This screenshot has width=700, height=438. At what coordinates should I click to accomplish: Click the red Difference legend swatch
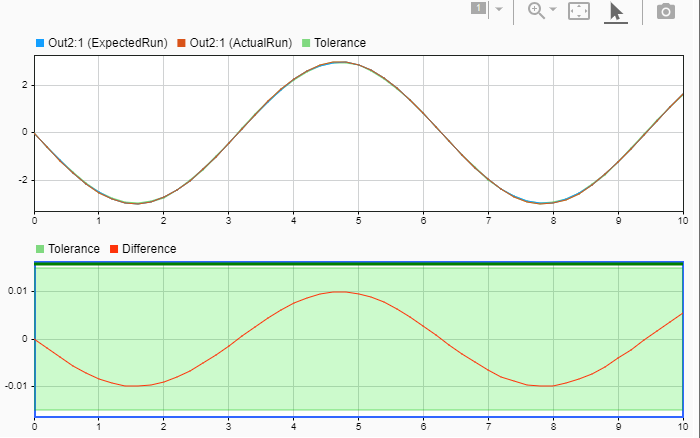(114, 249)
